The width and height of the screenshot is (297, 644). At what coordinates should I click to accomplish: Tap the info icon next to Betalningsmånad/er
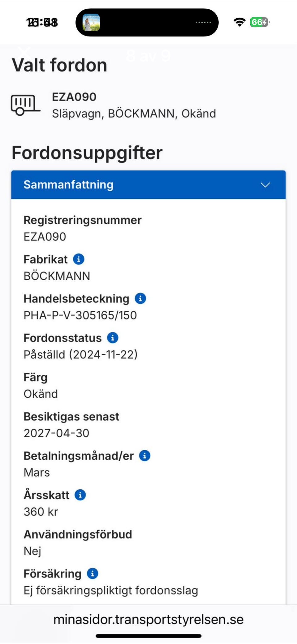pos(144,456)
